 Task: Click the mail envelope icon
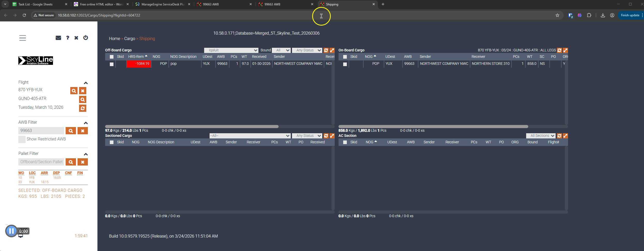[x=58, y=38]
